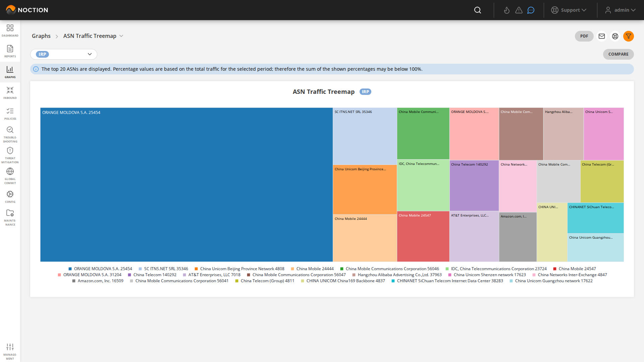This screenshot has width=644, height=362.
Task: Select the red China Mobile 24547 treemap block
Action: (x=423, y=237)
